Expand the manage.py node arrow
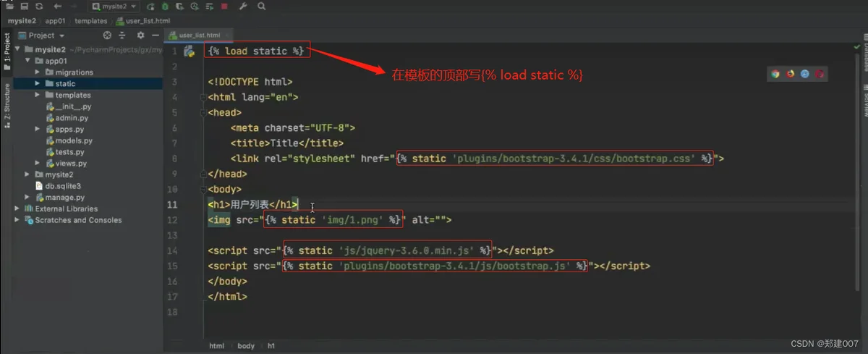 tap(28, 197)
